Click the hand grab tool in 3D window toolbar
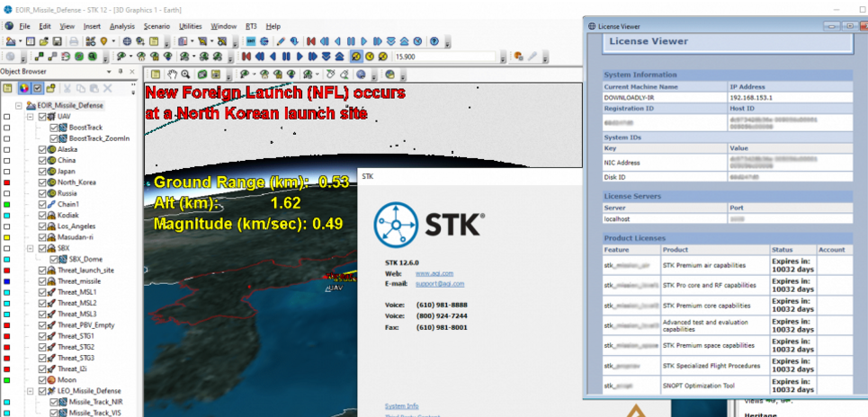The image size is (868, 417). coord(172,74)
